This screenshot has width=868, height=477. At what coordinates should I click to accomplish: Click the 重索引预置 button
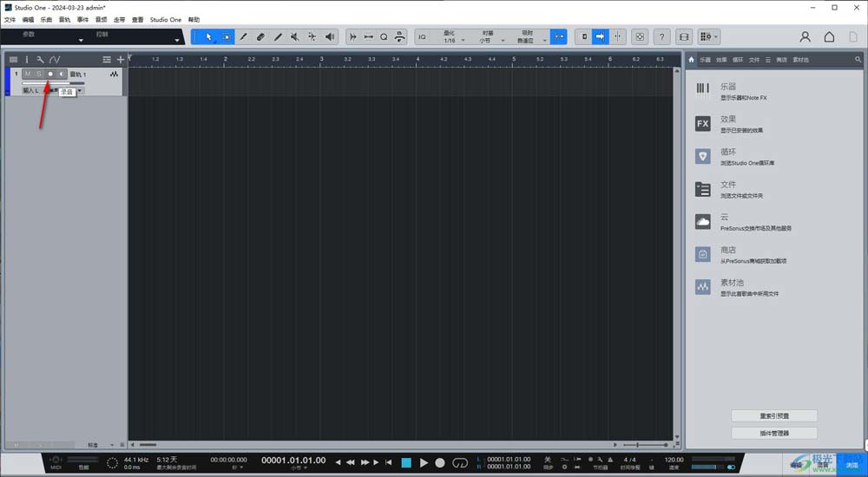pyautogui.click(x=774, y=415)
